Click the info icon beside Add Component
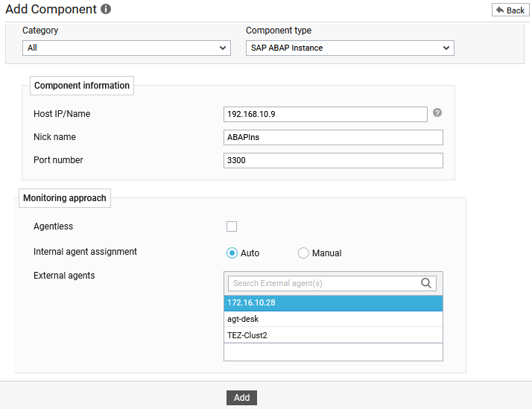The image size is (532, 409). pyautogui.click(x=106, y=10)
